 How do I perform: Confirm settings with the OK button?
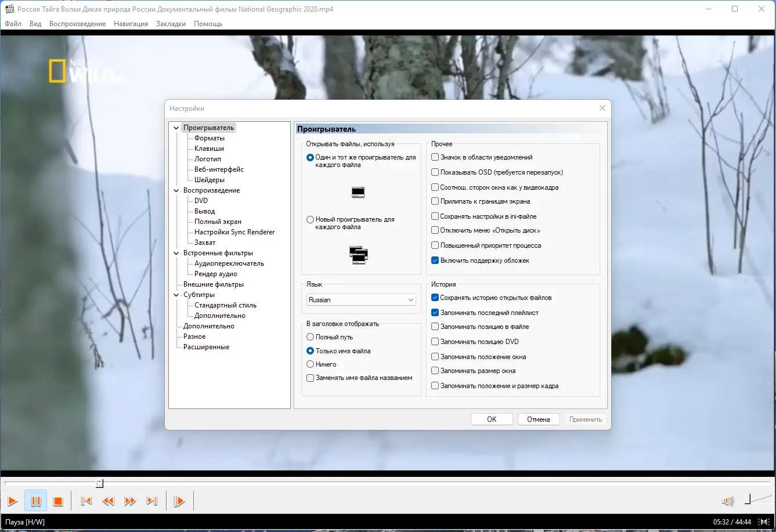tap(492, 419)
